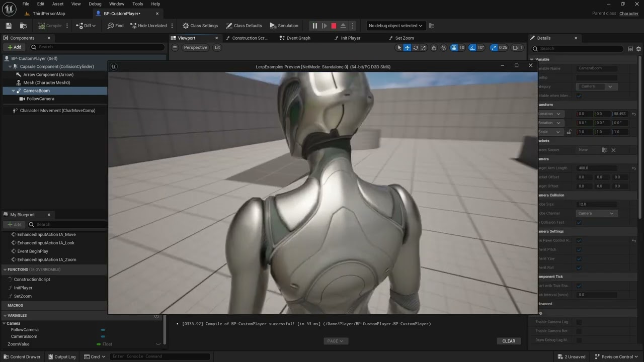The width and height of the screenshot is (644, 362).
Task: Click the Save blueprint icon
Action: (9, 26)
